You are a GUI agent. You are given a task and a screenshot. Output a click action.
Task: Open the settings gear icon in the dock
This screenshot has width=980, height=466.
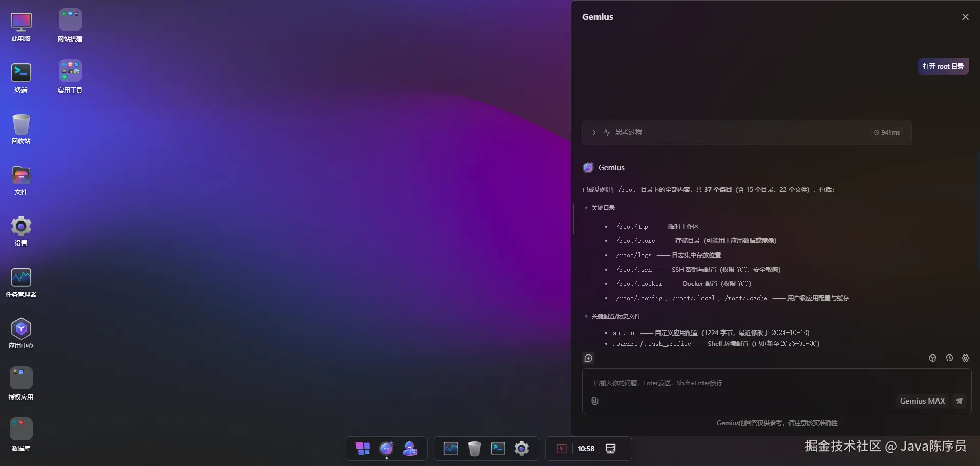522,449
